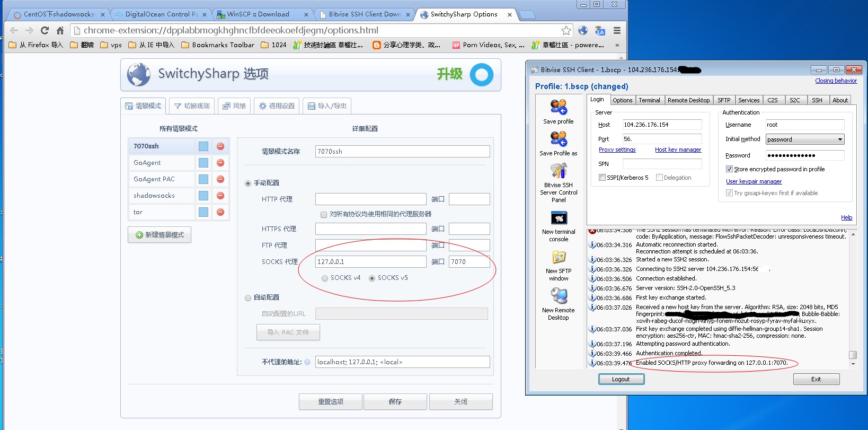Select manual configuration (手动配置) radio

pos(248,183)
